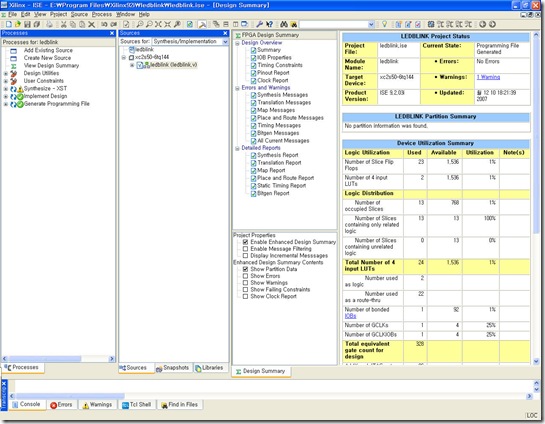Viewport: 545px width, 424px height.
Task: Click the Zoom In magnifier icon
Action: (140, 24)
